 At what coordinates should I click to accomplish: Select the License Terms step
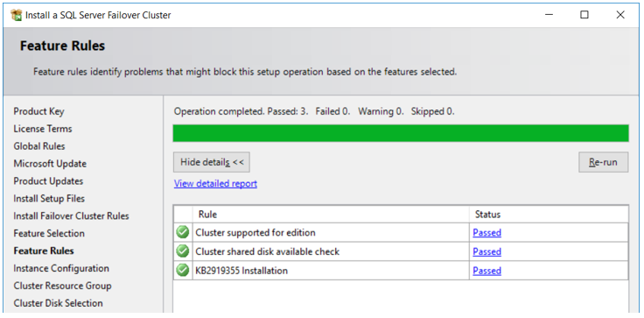43,129
